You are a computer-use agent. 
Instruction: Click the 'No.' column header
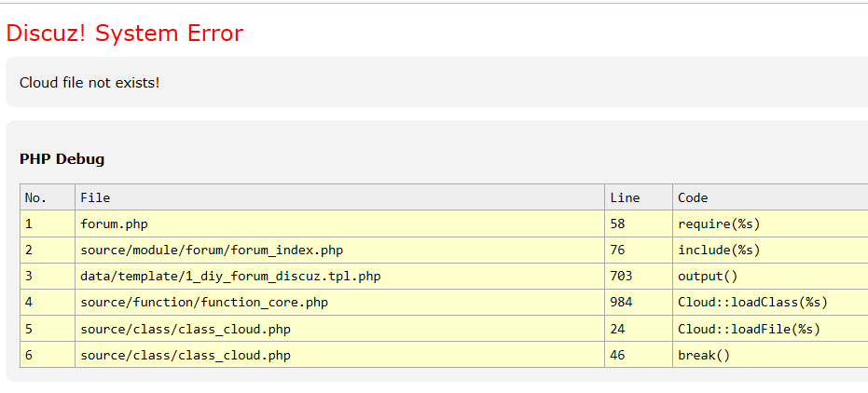pyautogui.click(x=35, y=197)
